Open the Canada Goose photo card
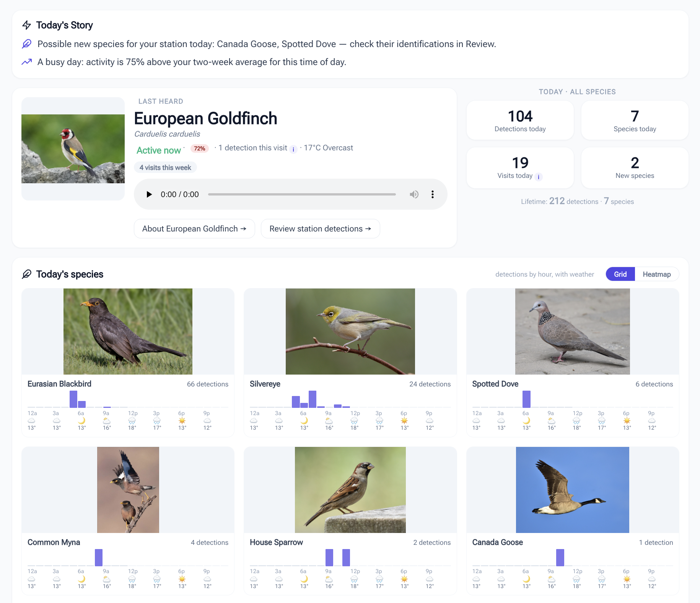700x603 pixels. click(x=572, y=490)
